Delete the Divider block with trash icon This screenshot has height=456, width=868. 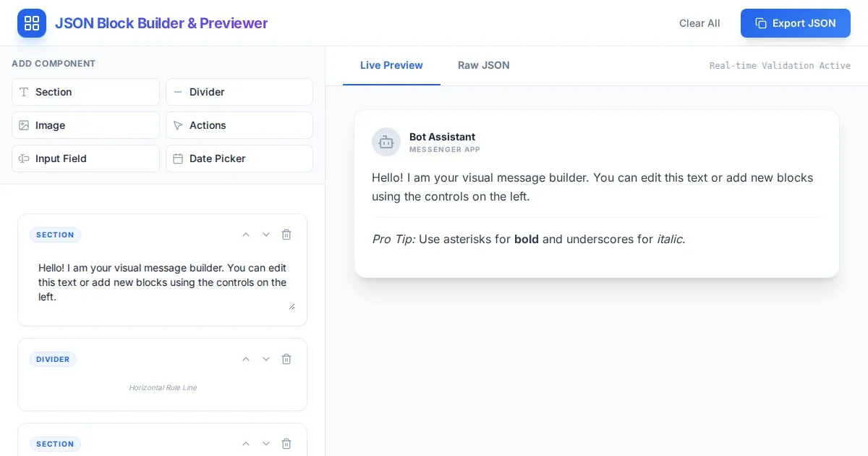286,359
